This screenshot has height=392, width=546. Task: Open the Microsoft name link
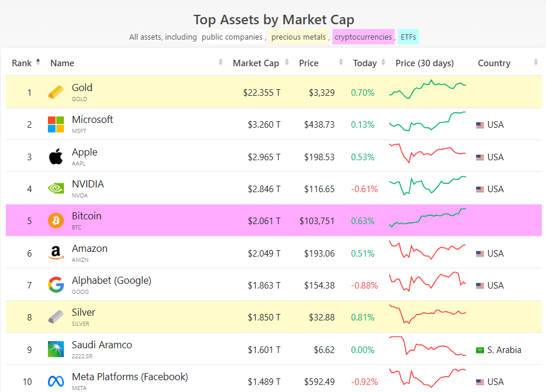click(x=92, y=119)
